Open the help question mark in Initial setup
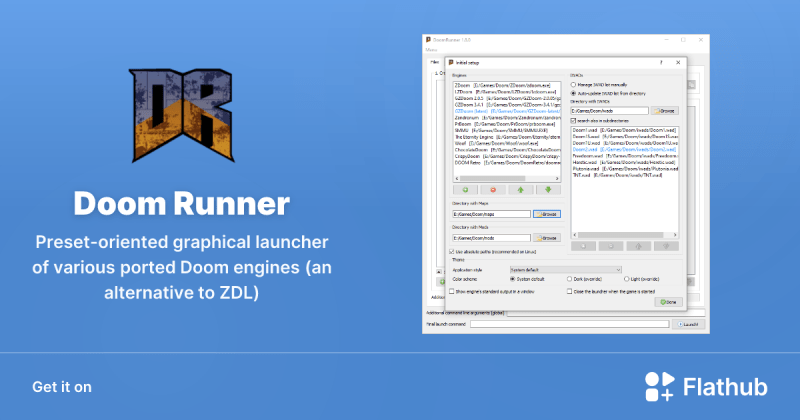Image resolution: width=800 pixels, height=420 pixels. click(661, 62)
